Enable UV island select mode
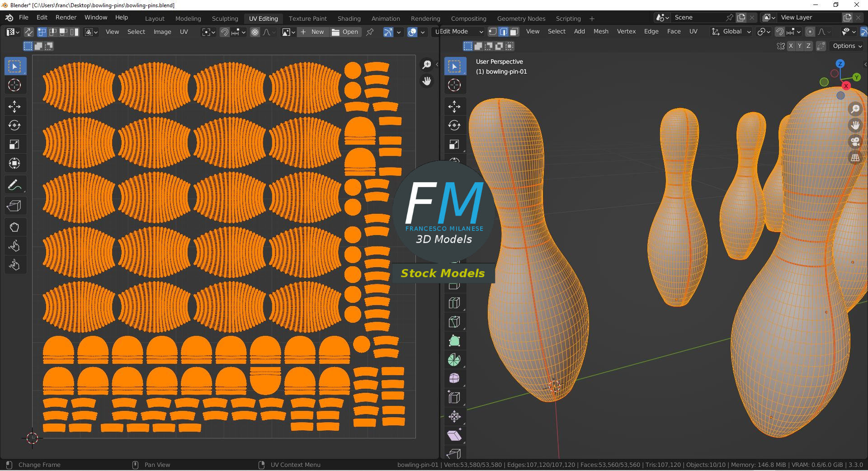Screen dimensions: 868x471 [75, 32]
